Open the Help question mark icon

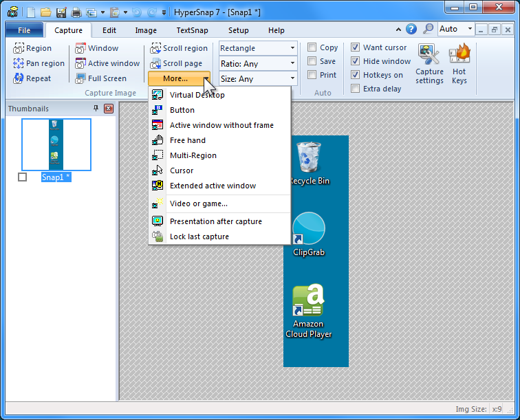click(411, 29)
